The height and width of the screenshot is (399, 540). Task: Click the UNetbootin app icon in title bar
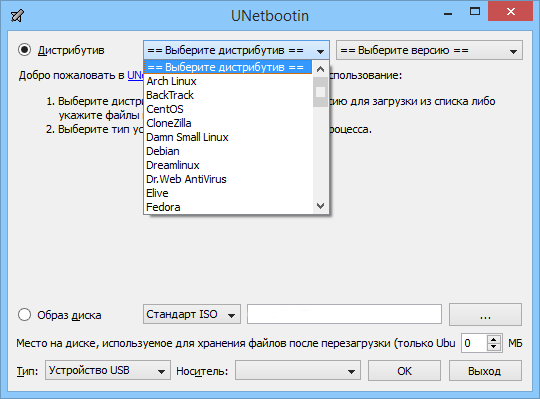pyautogui.click(x=17, y=16)
